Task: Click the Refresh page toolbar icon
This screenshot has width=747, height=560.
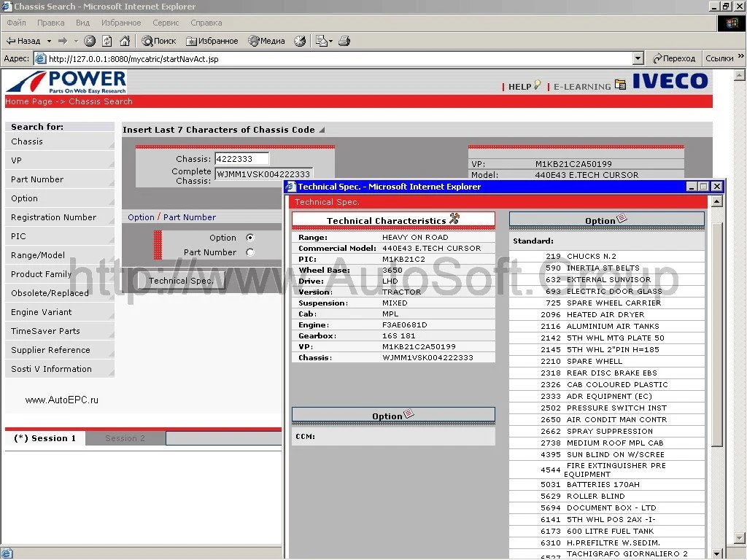Action: point(107,41)
